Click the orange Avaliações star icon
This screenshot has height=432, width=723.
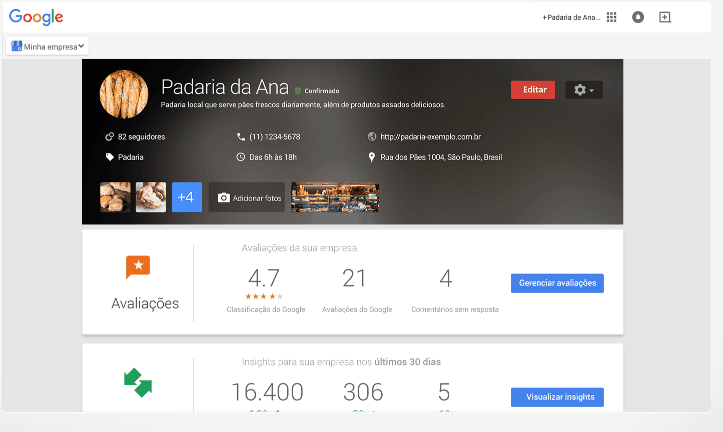pos(138,267)
